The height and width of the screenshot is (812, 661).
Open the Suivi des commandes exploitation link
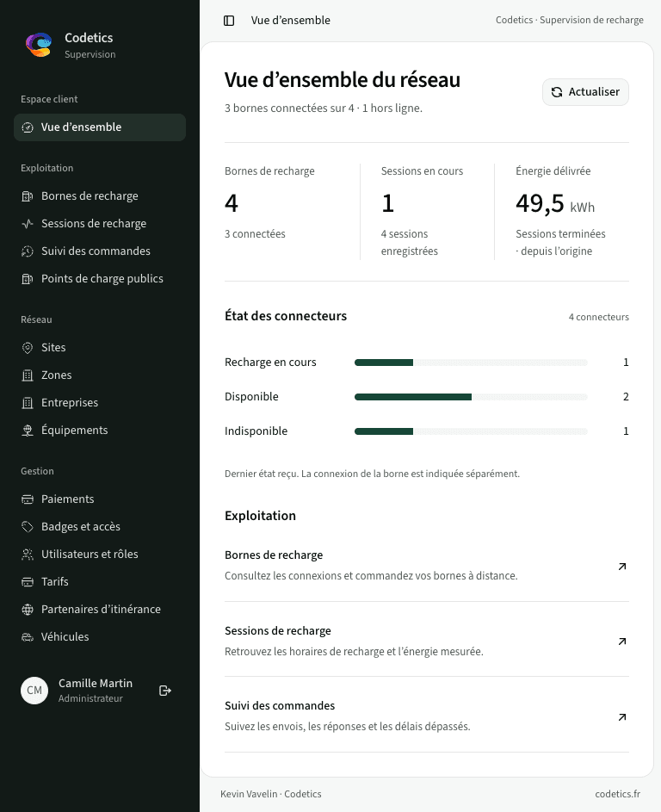(x=427, y=716)
